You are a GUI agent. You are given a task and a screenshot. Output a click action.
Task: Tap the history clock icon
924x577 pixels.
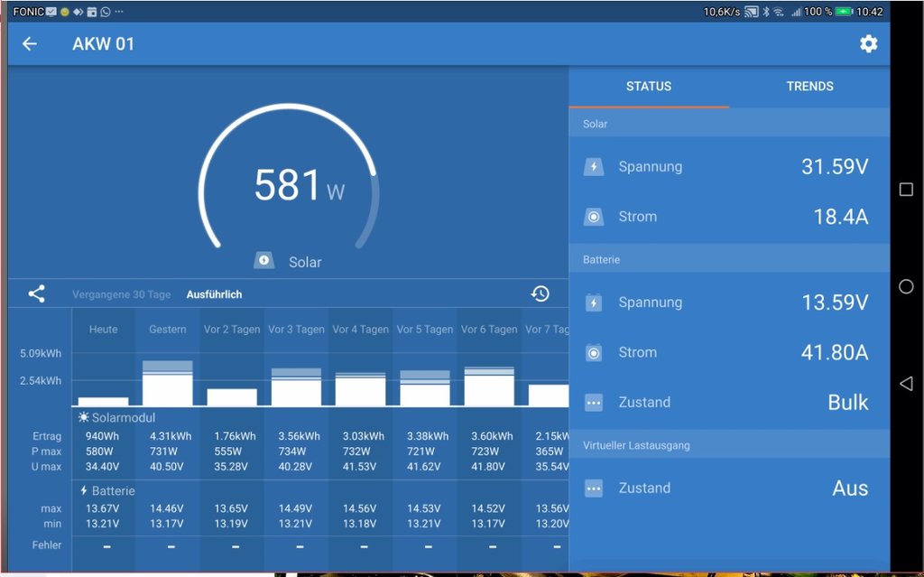540,293
